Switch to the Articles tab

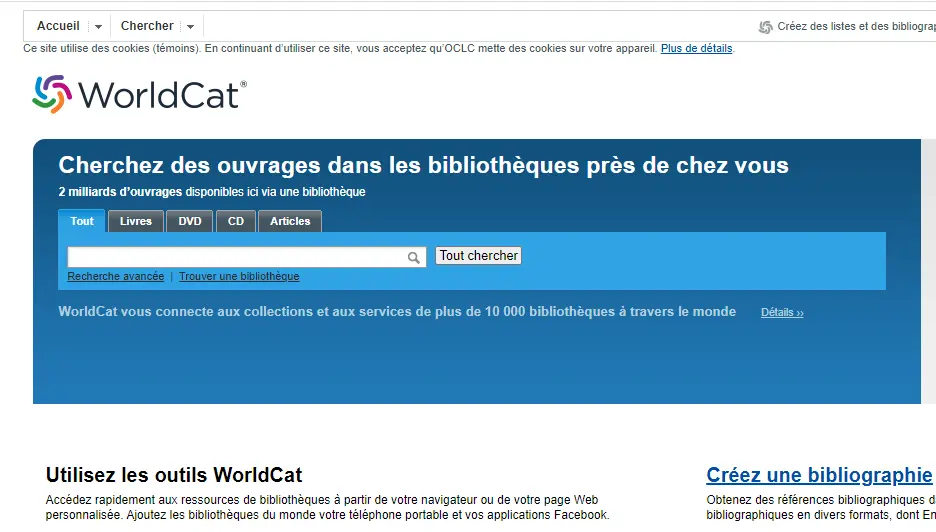(290, 221)
